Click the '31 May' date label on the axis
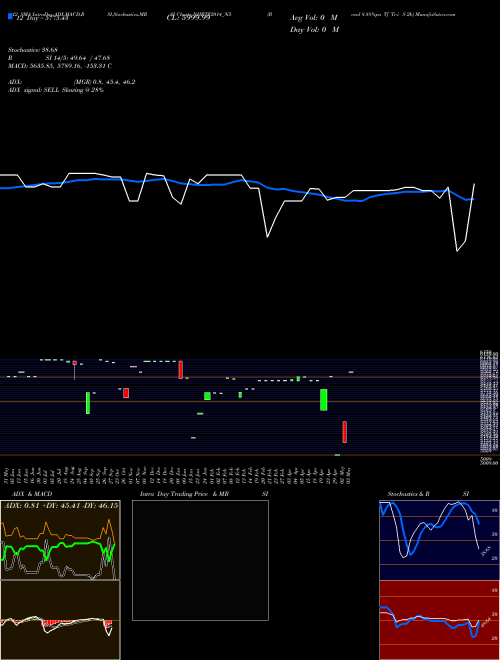 pyautogui.click(x=6, y=476)
